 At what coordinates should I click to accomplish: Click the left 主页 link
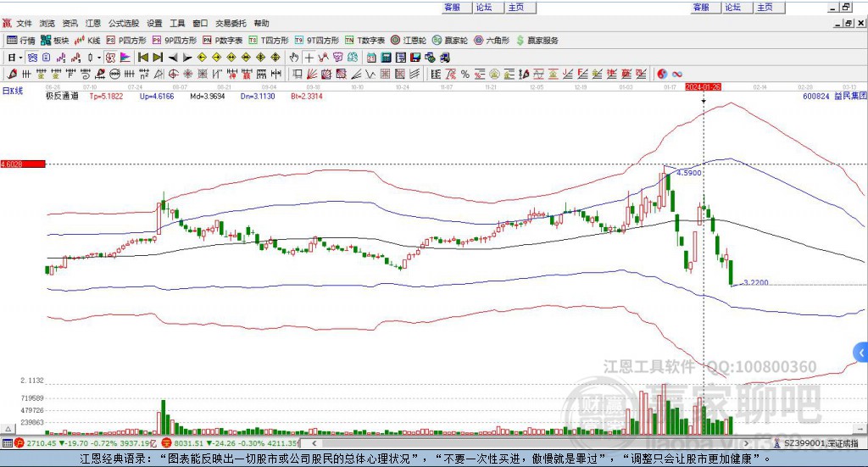click(x=516, y=7)
